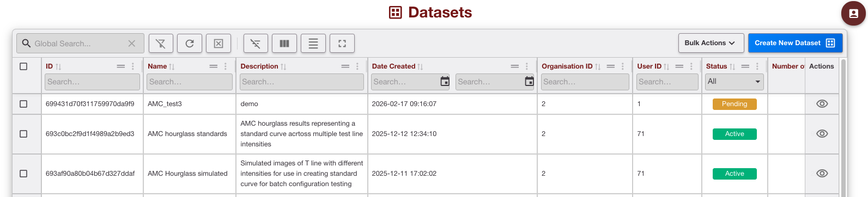
Task: Click the Create New Dataset button
Action: pos(795,43)
